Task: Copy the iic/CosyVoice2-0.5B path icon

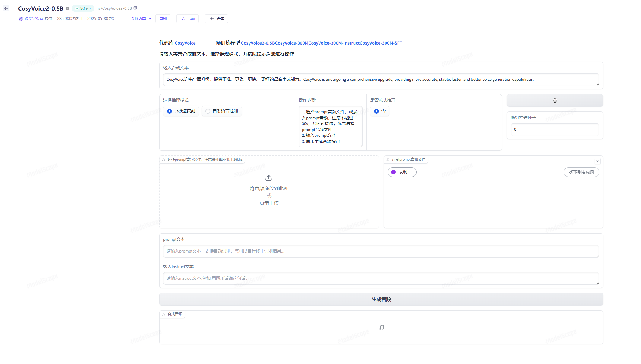Action: click(135, 8)
